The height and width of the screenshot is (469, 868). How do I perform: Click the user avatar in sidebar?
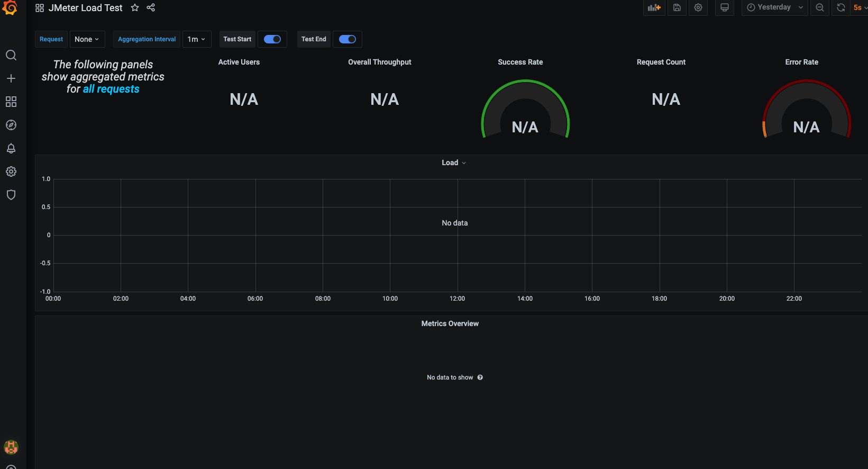pyautogui.click(x=11, y=447)
